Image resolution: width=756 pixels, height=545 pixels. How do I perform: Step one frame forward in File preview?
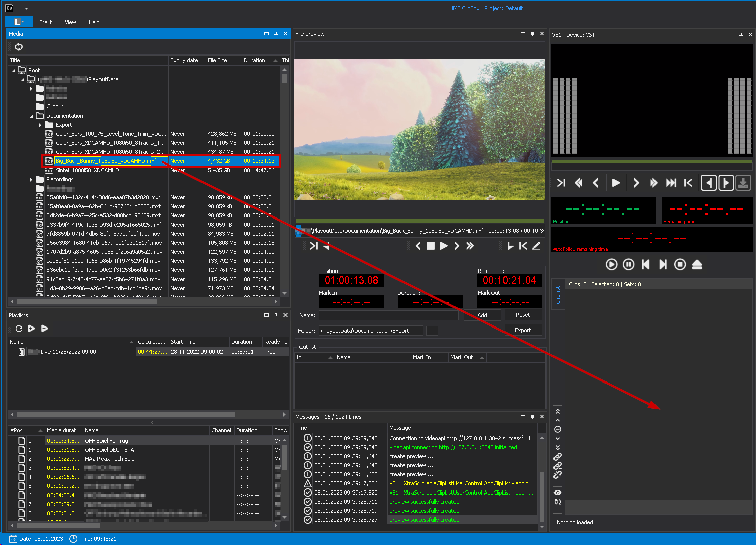pyautogui.click(x=457, y=246)
